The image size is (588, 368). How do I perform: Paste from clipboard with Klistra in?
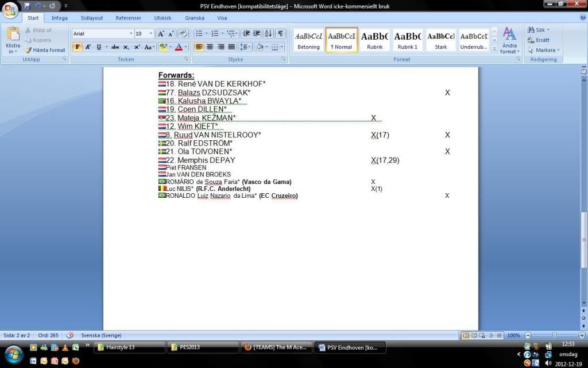pyautogui.click(x=13, y=40)
